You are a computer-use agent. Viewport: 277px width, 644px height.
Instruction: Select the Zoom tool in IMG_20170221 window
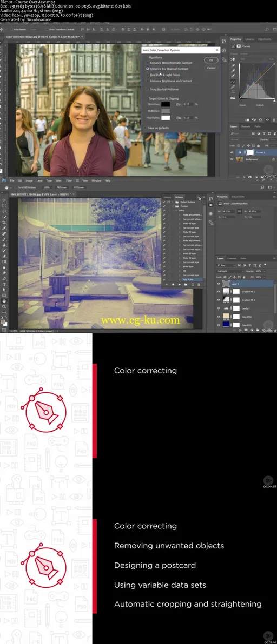click(x=4, y=306)
